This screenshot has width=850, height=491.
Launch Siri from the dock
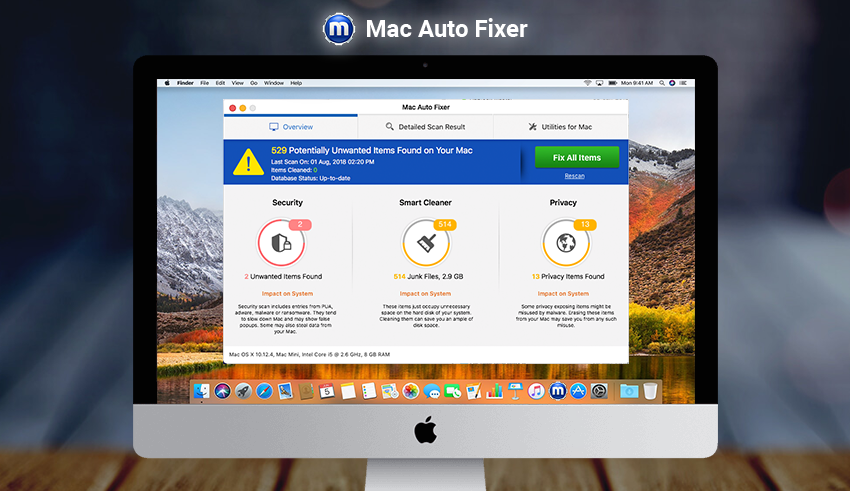(222, 391)
